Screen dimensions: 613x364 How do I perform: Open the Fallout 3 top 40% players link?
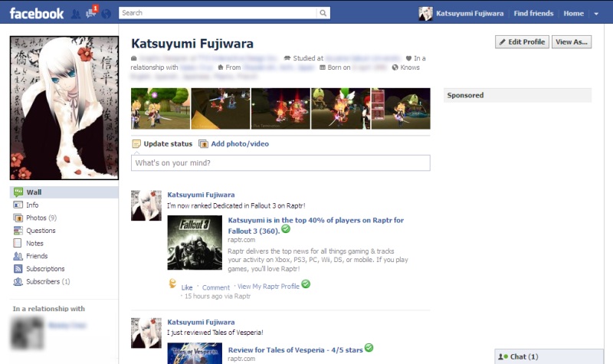[x=316, y=225]
